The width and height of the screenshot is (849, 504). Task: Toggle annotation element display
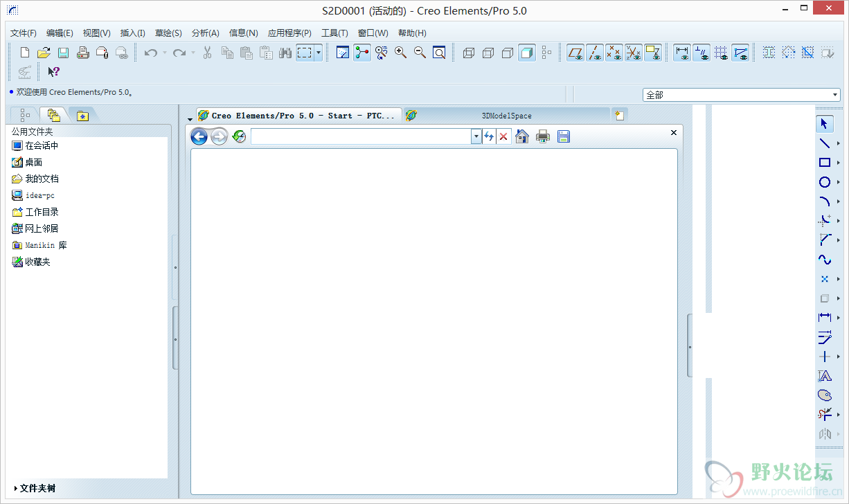653,53
